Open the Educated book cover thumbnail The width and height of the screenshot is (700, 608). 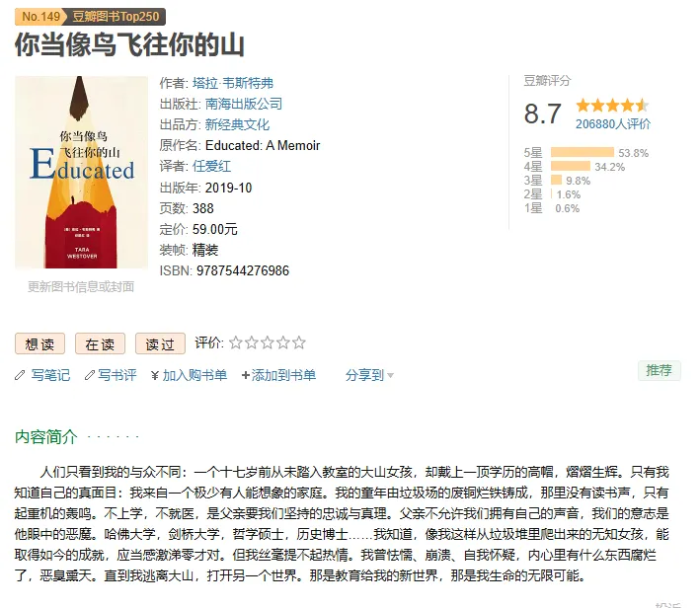click(81, 173)
